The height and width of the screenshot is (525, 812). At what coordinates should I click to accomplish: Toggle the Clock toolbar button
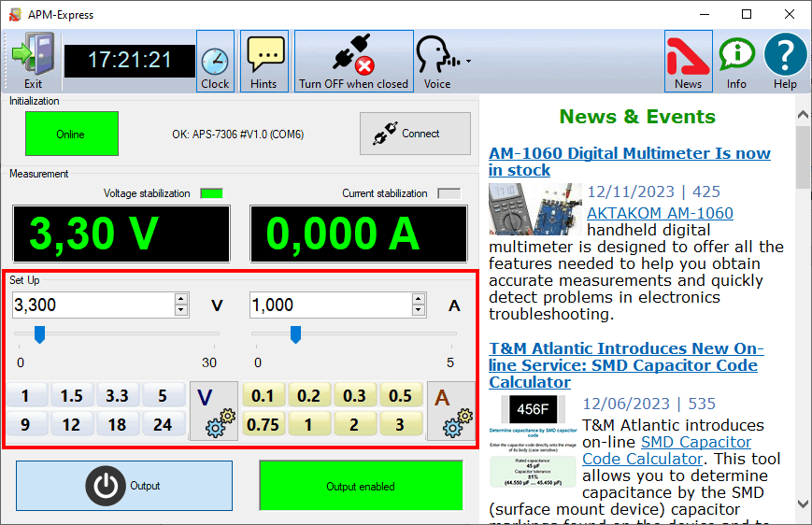pos(215,61)
